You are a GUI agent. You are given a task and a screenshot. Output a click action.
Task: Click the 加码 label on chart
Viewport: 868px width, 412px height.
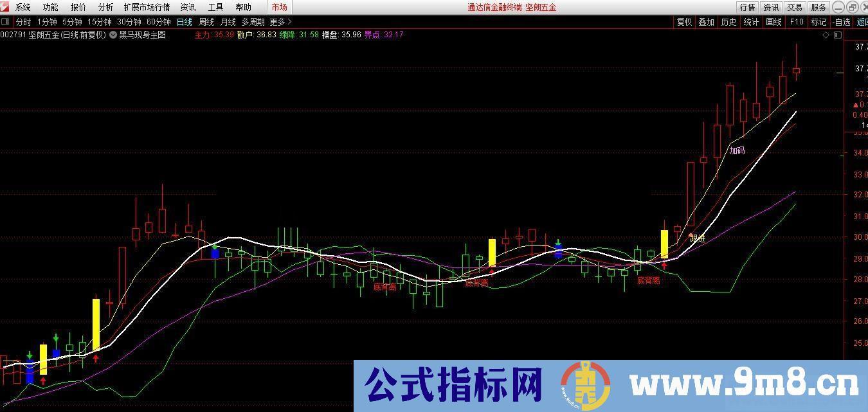pos(737,150)
